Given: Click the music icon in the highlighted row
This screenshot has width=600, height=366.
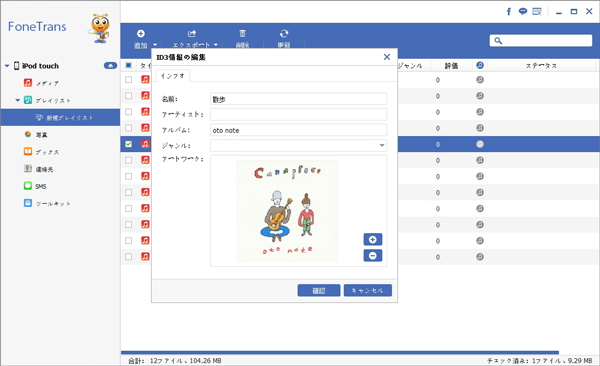Looking at the screenshot, I should coord(145,144).
